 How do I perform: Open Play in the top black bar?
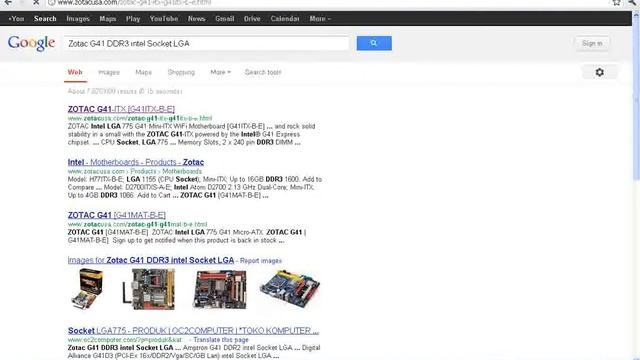coord(133,19)
